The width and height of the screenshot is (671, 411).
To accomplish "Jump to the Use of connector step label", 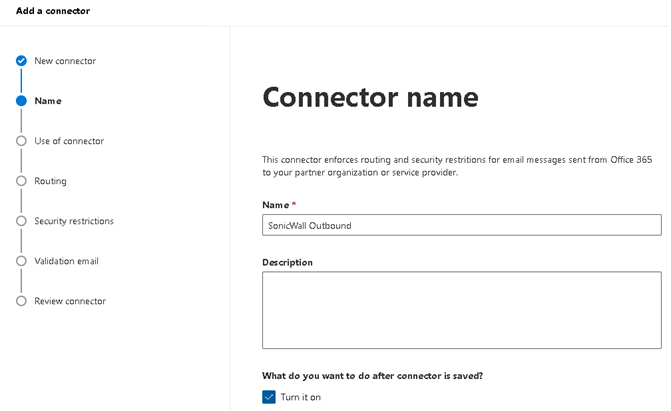I will 69,141.
